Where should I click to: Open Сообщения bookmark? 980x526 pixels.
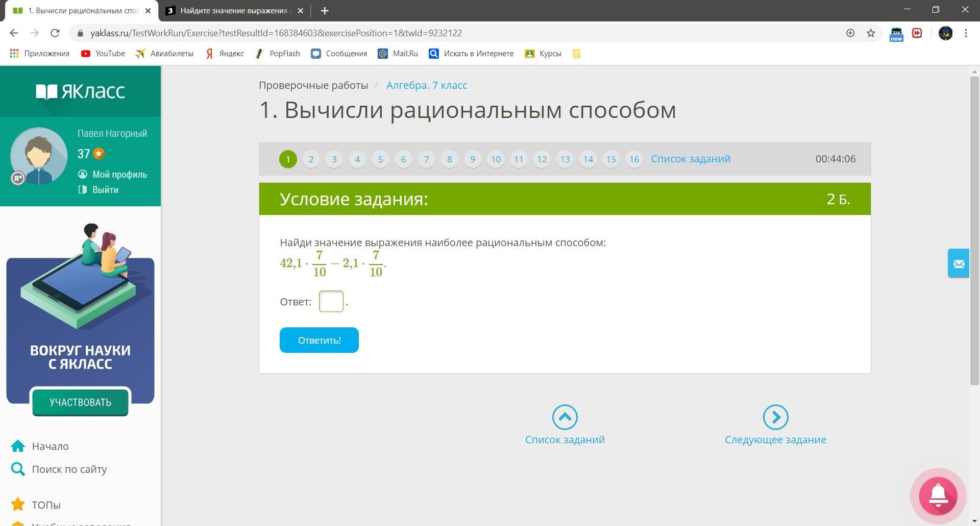coord(339,54)
